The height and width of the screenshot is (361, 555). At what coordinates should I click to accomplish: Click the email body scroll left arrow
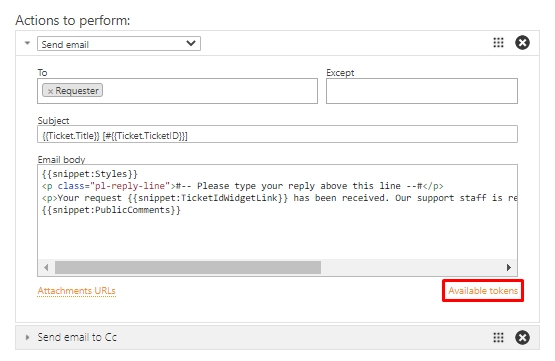coord(46,268)
